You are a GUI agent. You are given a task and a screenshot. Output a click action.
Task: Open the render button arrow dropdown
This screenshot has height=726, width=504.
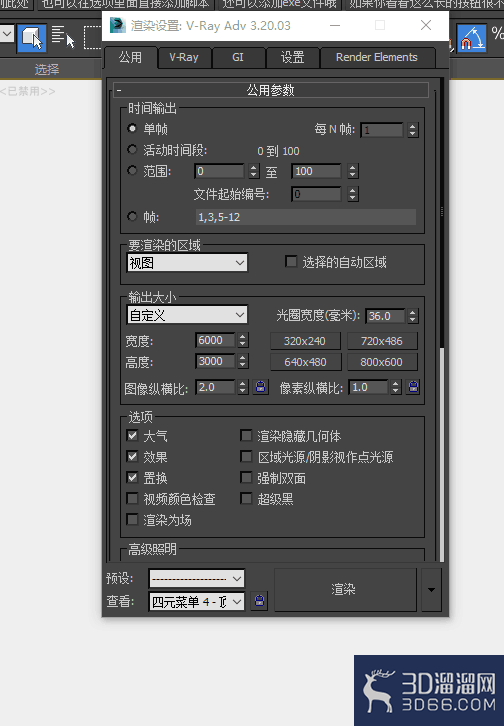coord(431,590)
